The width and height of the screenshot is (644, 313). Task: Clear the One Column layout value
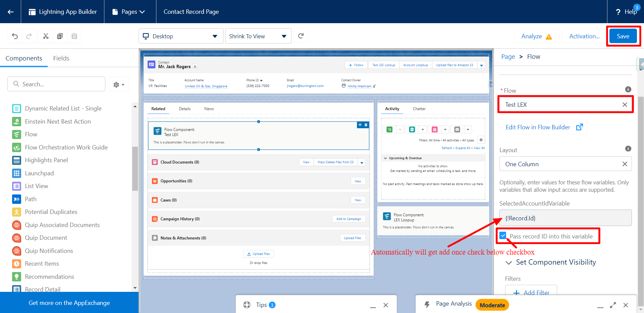625,164
